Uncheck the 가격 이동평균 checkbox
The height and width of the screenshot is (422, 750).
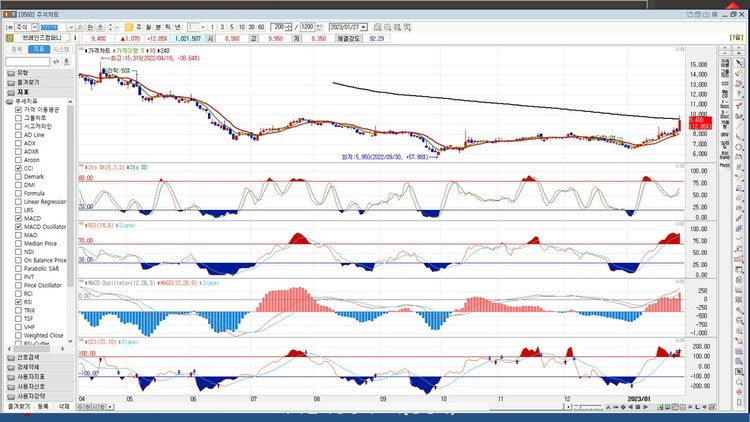pos(18,110)
